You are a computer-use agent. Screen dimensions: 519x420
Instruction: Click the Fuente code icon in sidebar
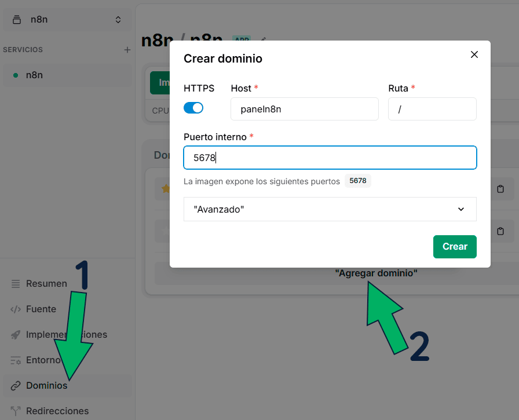(16, 309)
